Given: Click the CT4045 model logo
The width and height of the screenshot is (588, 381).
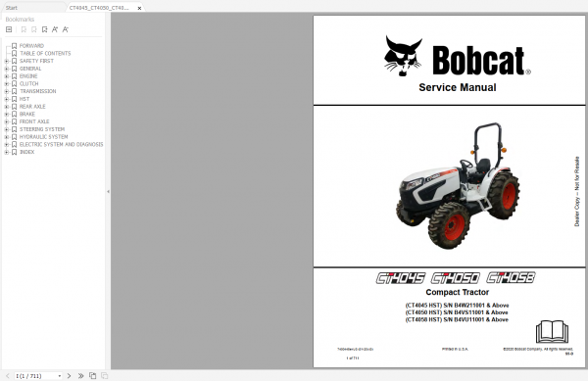Looking at the screenshot, I should pyautogui.click(x=401, y=278).
